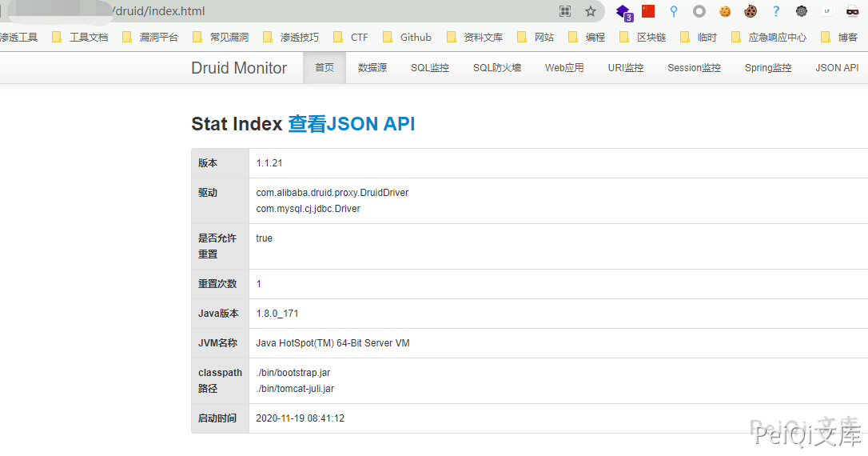Click the blue pin-shaped extension icon
This screenshot has width=868, height=456.
(x=674, y=11)
